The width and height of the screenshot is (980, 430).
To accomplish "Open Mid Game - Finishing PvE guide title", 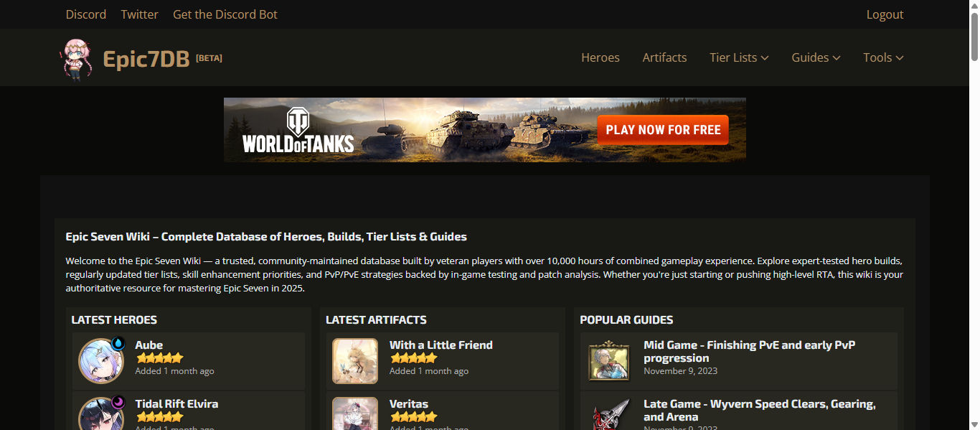I will point(750,352).
